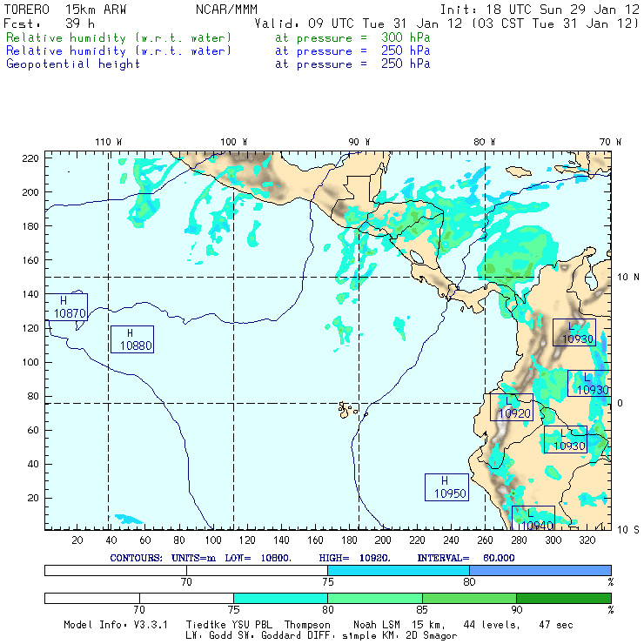
Task: Click the '110 W' longitude label
Action: pos(109,142)
